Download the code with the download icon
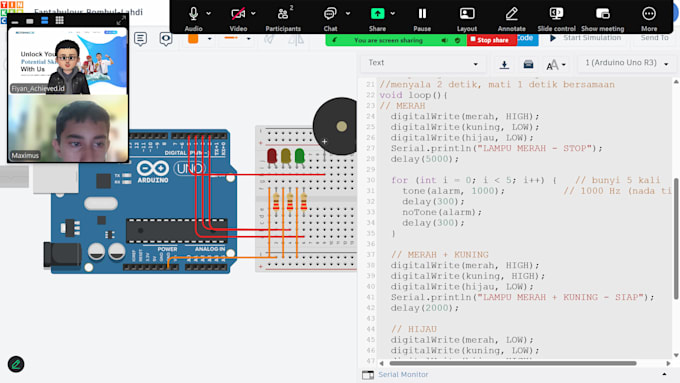The width and height of the screenshot is (680, 383). [x=504, y=65]
